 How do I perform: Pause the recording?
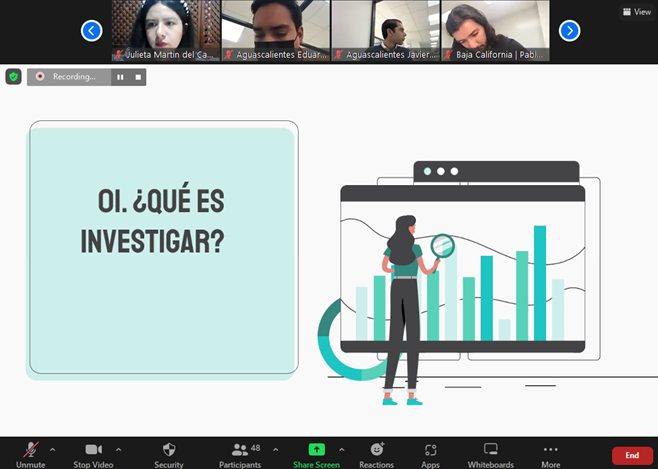[x=120, y=77]
